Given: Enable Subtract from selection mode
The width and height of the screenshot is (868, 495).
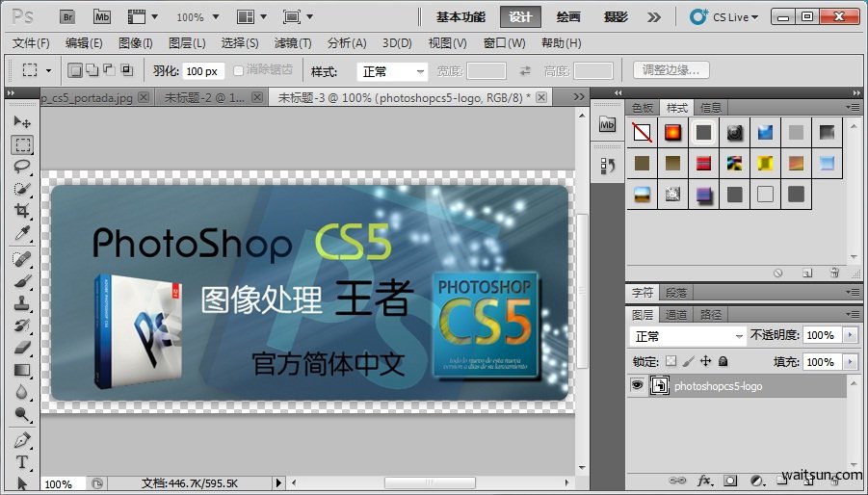Looking at the screenshot, I should click(109, 70).
